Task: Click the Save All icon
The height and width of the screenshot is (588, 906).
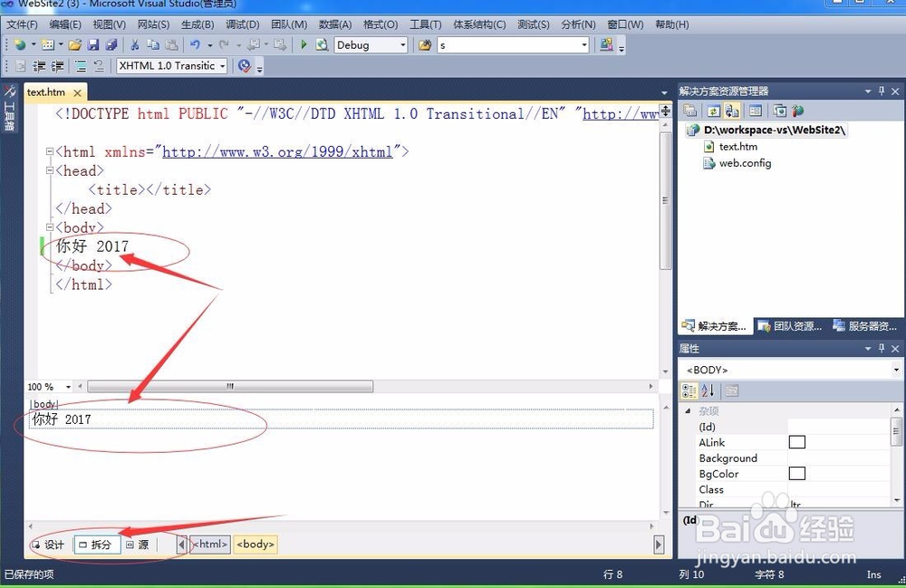Action: coord(111,44)
